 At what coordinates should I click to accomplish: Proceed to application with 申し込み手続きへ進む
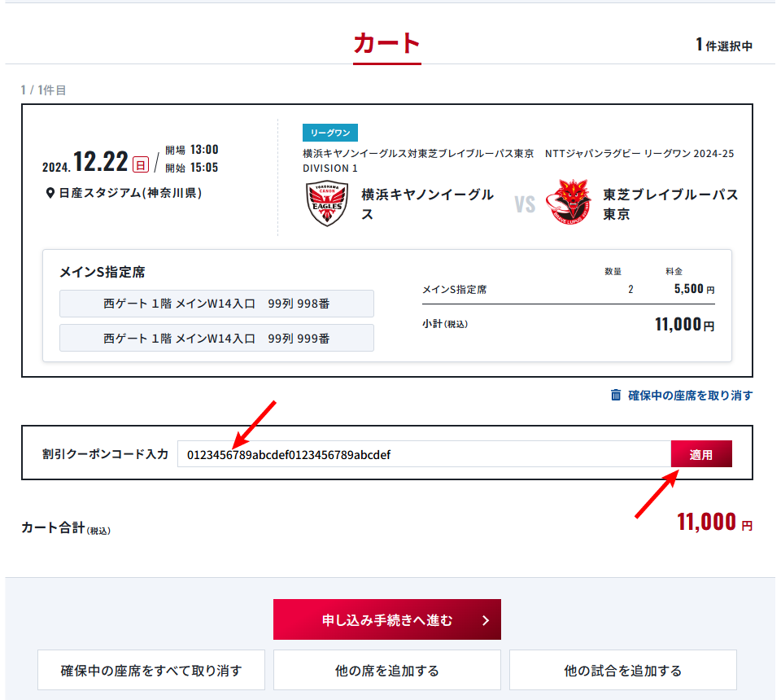387,619
